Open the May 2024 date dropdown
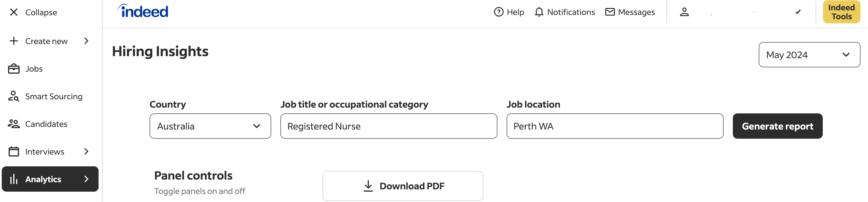 click(x=809, y=55)
